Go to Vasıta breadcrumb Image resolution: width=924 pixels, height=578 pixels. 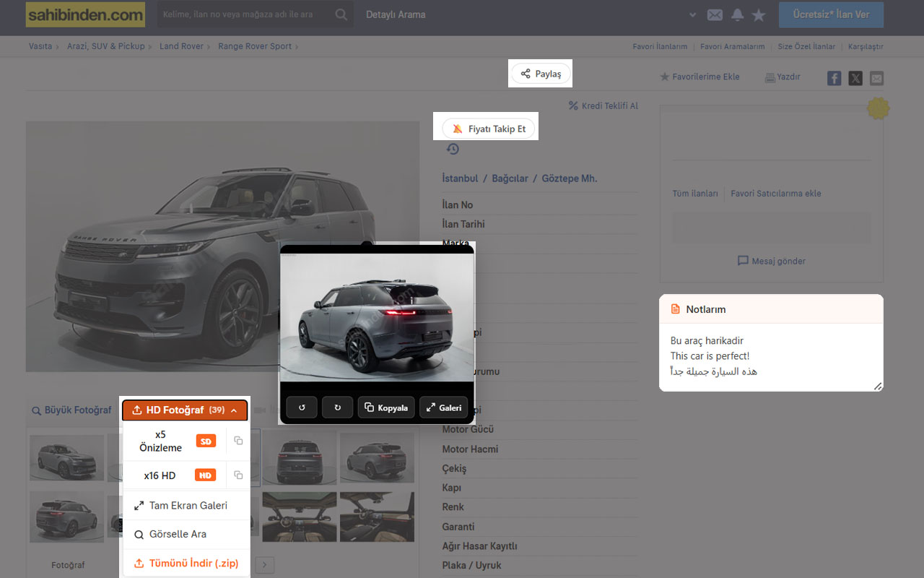pos(40,46)
